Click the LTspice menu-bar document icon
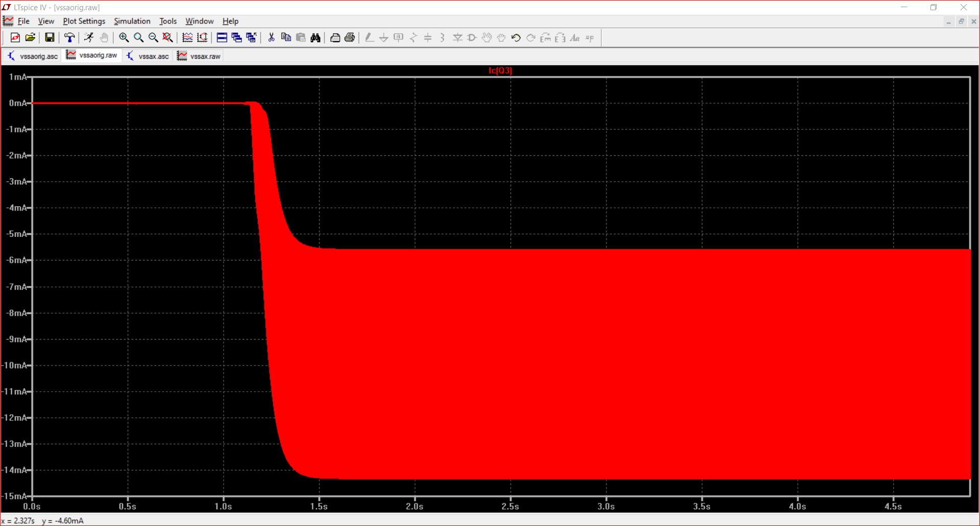 [8, 21]
